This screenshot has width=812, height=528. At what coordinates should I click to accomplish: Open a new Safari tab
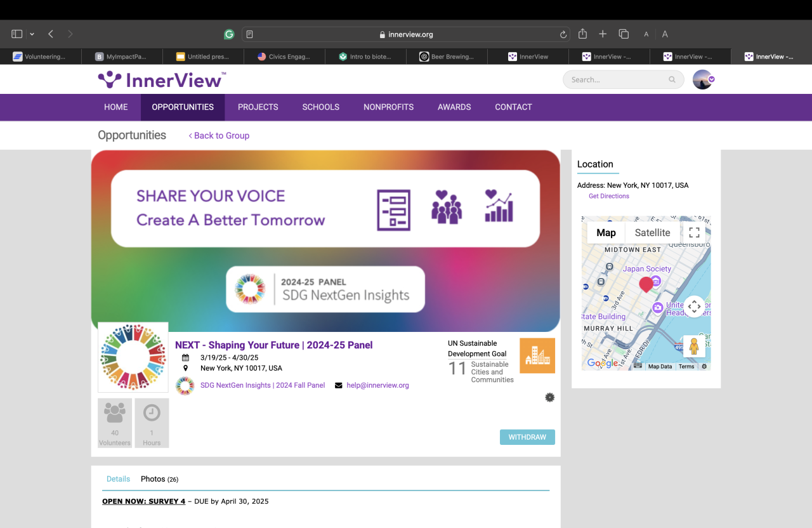click(603, 34)
